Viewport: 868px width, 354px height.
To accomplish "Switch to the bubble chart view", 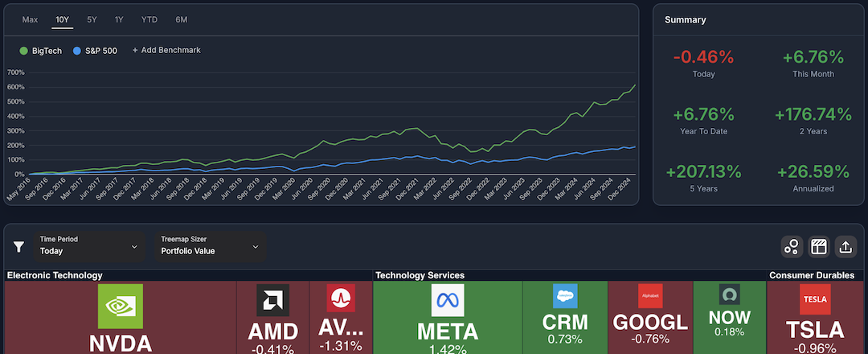I will pyautogui.click(x=792, y=246).
